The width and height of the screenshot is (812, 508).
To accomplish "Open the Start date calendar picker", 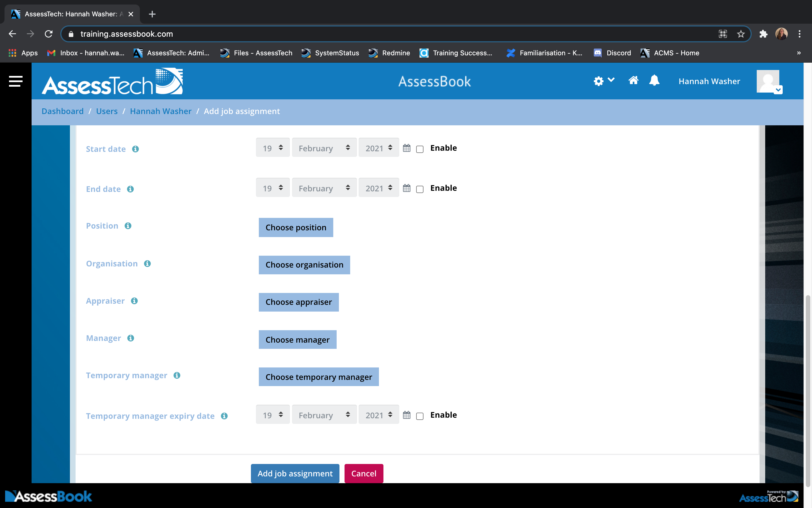I will 407,148.
